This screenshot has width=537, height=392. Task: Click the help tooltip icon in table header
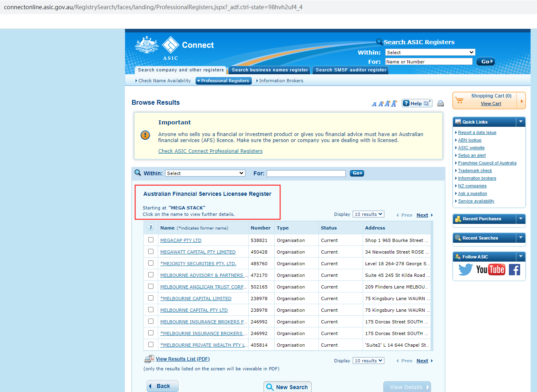151,227
